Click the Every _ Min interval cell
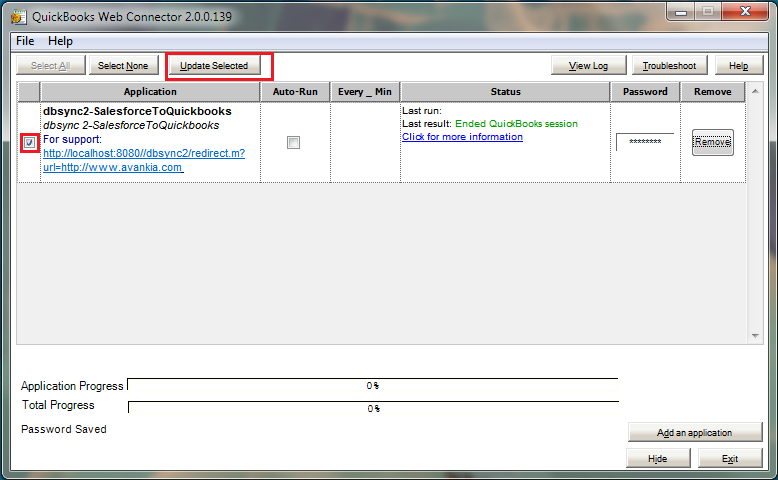 [364, 142]
